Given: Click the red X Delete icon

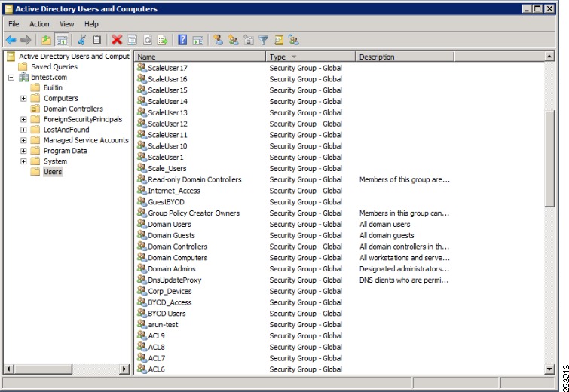Looking at the screenshot, I should click(117, 40).
